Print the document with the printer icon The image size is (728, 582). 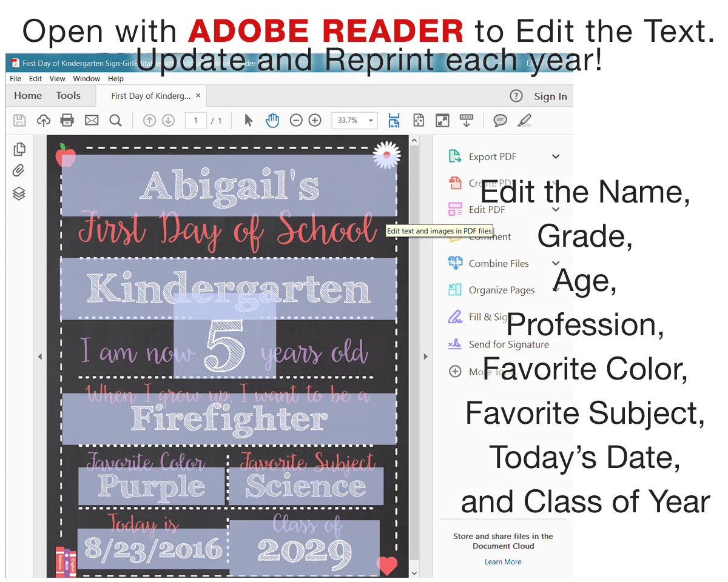coord(67,120)
